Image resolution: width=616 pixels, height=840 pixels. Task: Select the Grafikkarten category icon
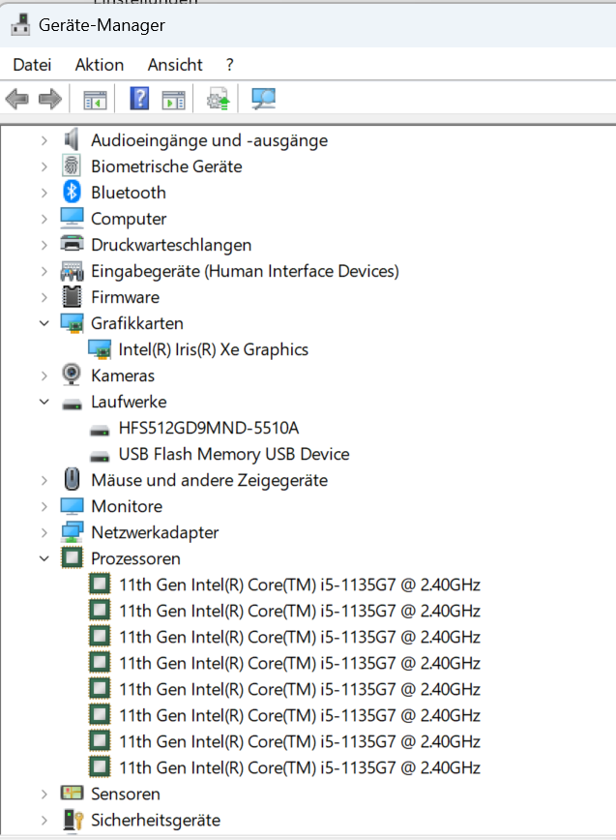tap(72, 323)
